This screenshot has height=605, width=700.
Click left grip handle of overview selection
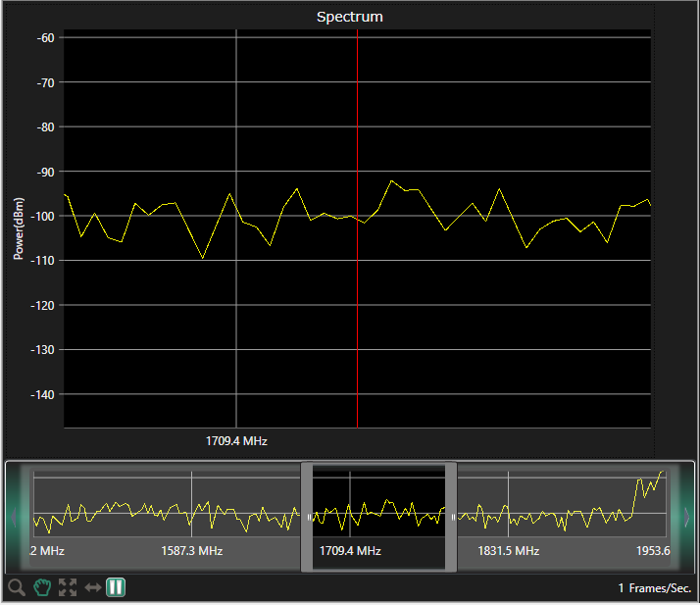308,517
